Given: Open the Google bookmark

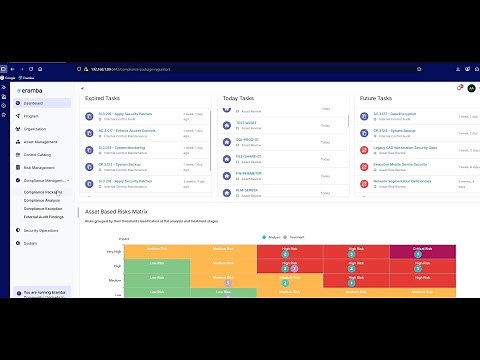Looking at the screenshot, I should (x=8, y=78).
